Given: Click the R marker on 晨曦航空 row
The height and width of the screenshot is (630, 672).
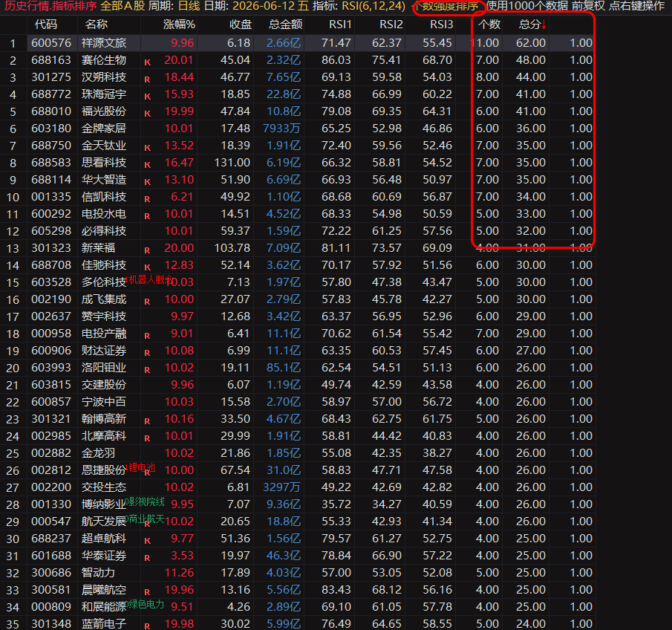Looking at the screenshot, I should (147, 592).
